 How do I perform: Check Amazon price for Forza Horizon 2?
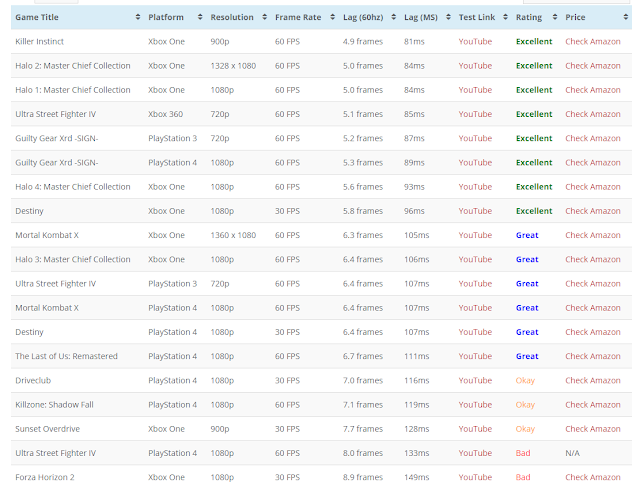pyautogui.click(x=593, y=477)
